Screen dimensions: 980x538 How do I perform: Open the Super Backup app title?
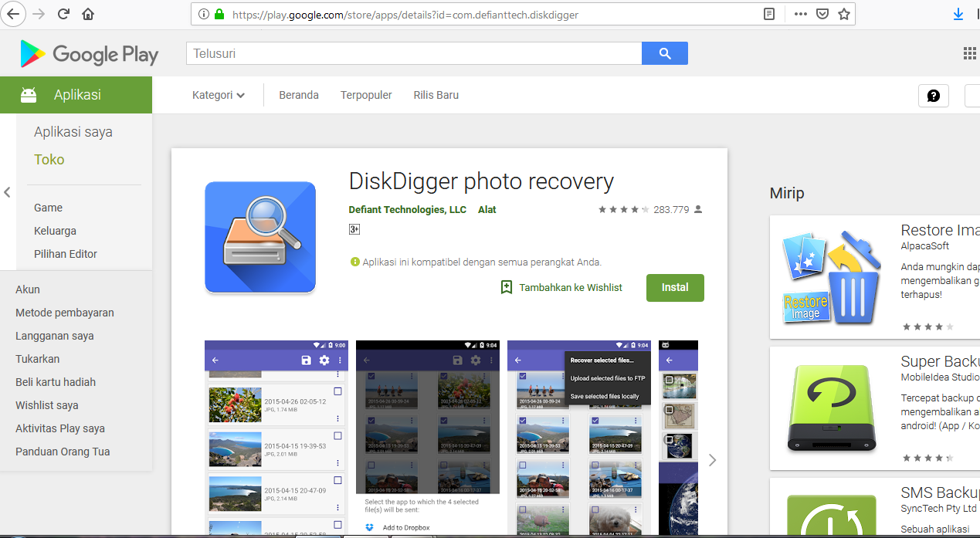pos(940,361)
